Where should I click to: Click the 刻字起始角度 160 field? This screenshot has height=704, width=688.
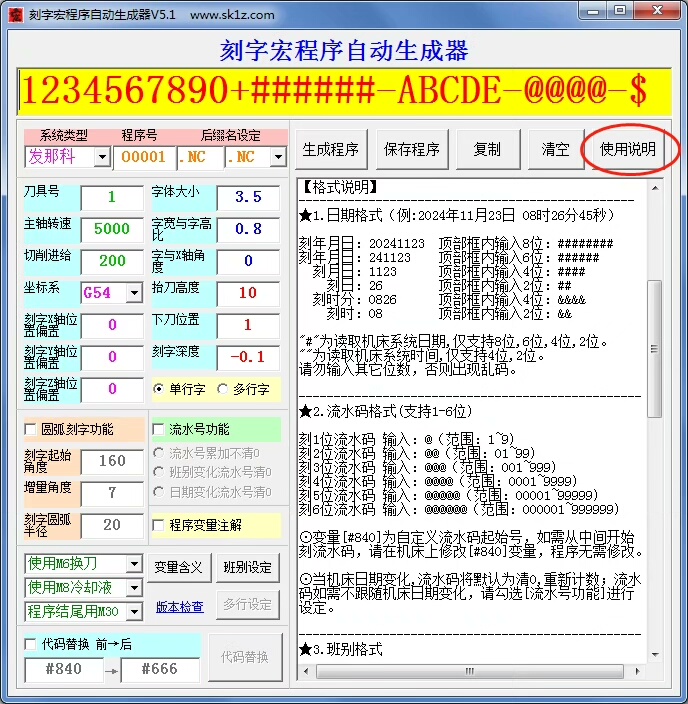tap(112, 461)
